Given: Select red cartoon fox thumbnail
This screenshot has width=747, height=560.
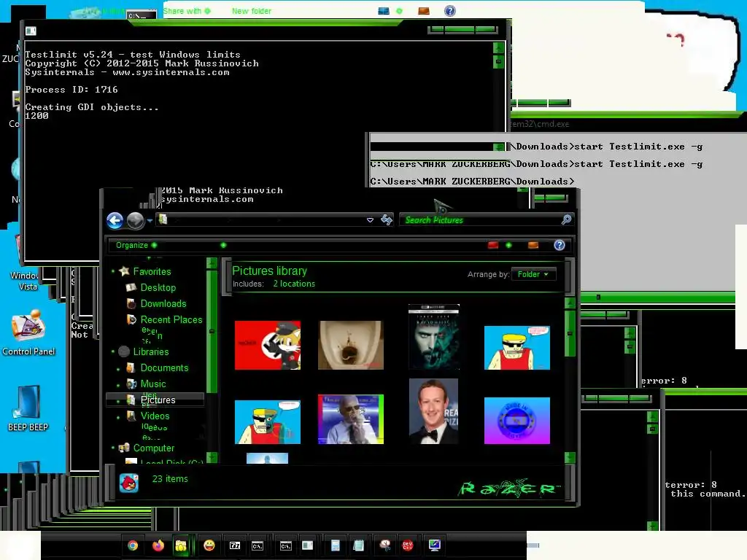Looking at the screenshot, I should coord(268,345).
